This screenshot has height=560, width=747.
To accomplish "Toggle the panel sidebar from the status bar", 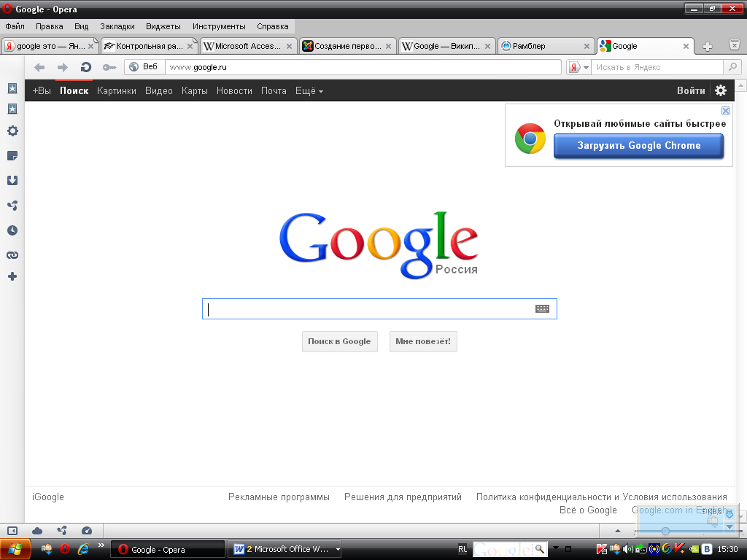I will pyautogui.click(x=12, y=531).
